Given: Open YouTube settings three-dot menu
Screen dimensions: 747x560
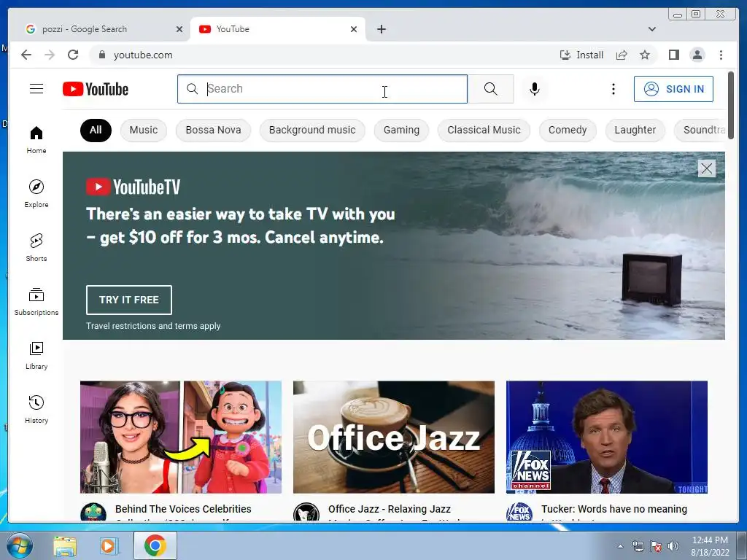Looking at the screenshot, I should pyautogui.click(x=613, y=88).
